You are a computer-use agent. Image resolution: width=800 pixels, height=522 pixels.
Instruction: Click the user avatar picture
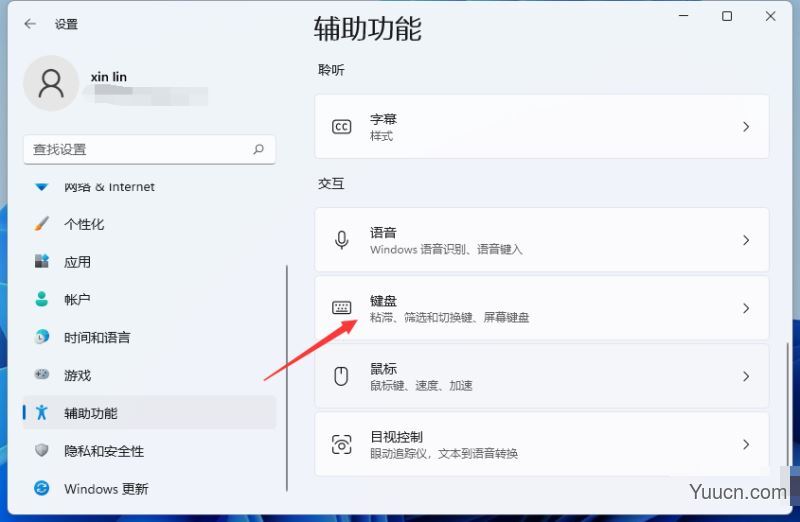click(51, 83)
